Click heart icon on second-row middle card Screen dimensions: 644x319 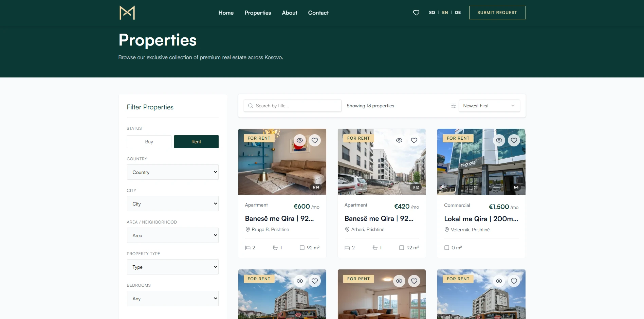coord(414,281)
